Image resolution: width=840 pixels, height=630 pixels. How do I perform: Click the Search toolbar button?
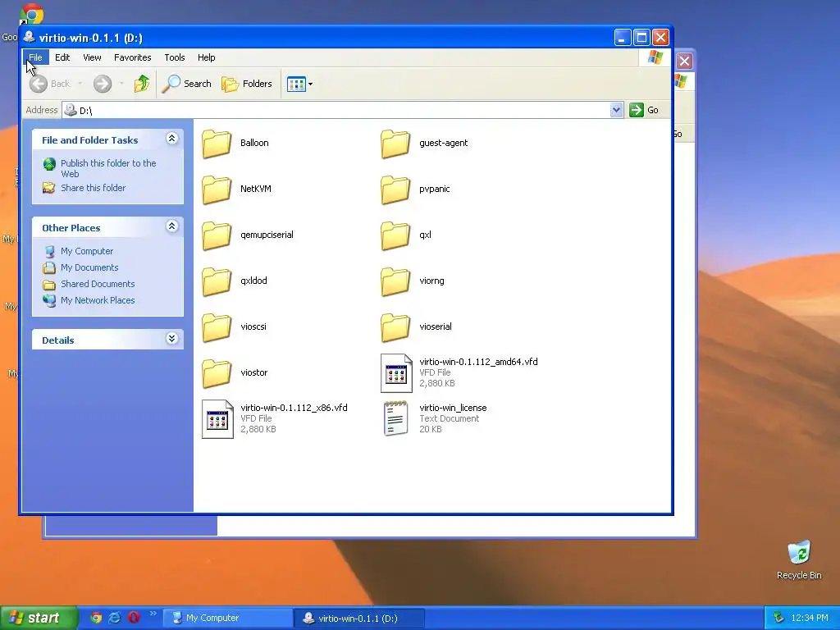pyautogui.click(x=187, y=84)
